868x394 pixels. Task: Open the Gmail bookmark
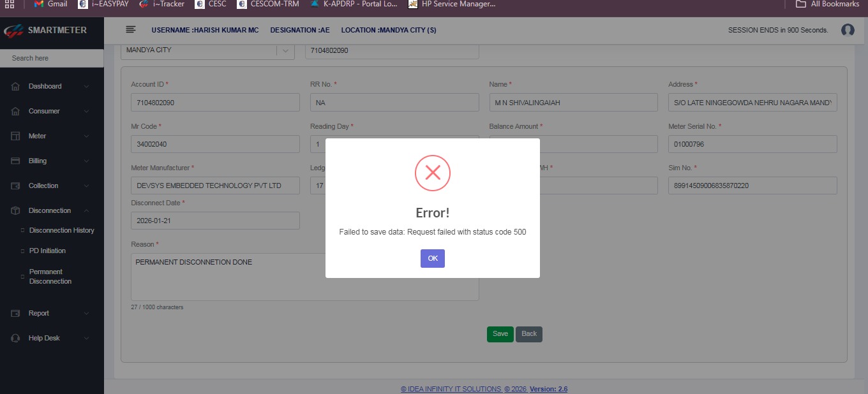click(50, 4)
